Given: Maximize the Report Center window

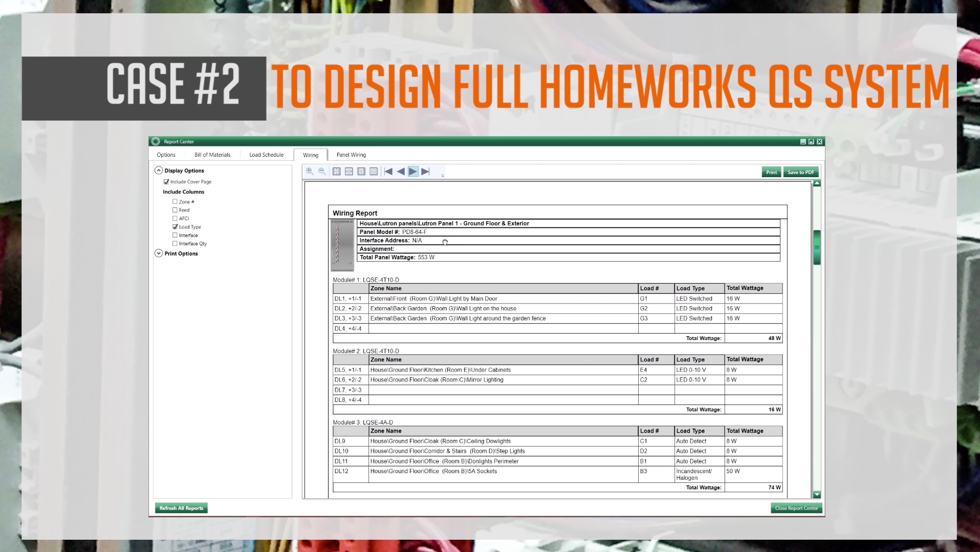Looking at the screenshot, I should (x=811, y=141).
